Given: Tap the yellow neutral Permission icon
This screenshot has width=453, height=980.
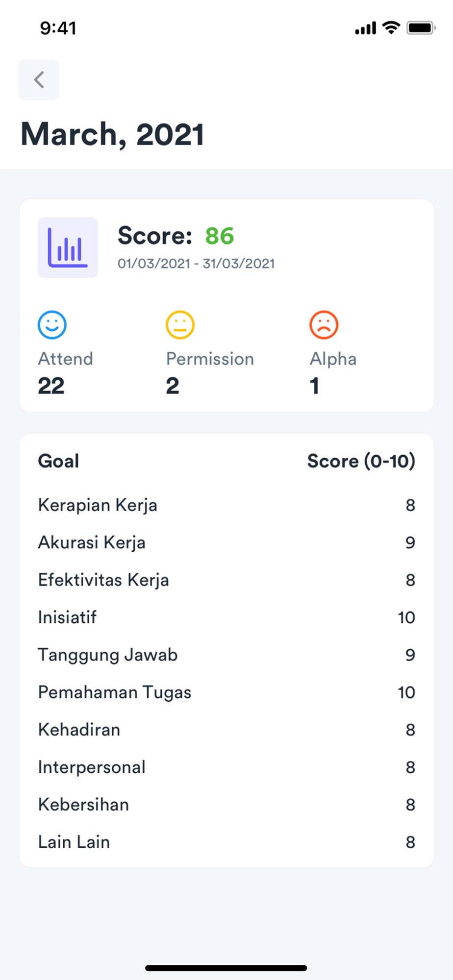Looking at the screenshot, I should point(180,325).
